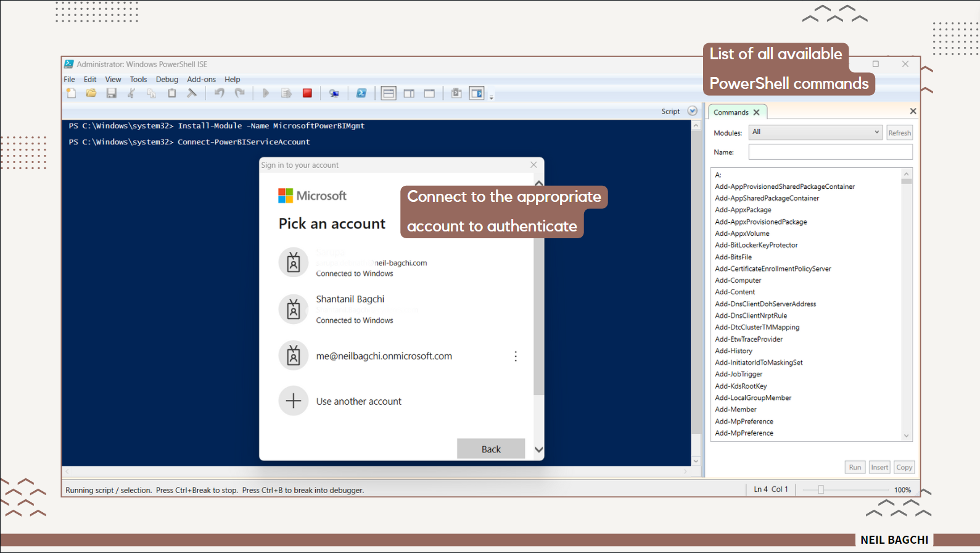Stop the operation with the red square icon
The image size is (980, 553).
click(x=307, y=93)
